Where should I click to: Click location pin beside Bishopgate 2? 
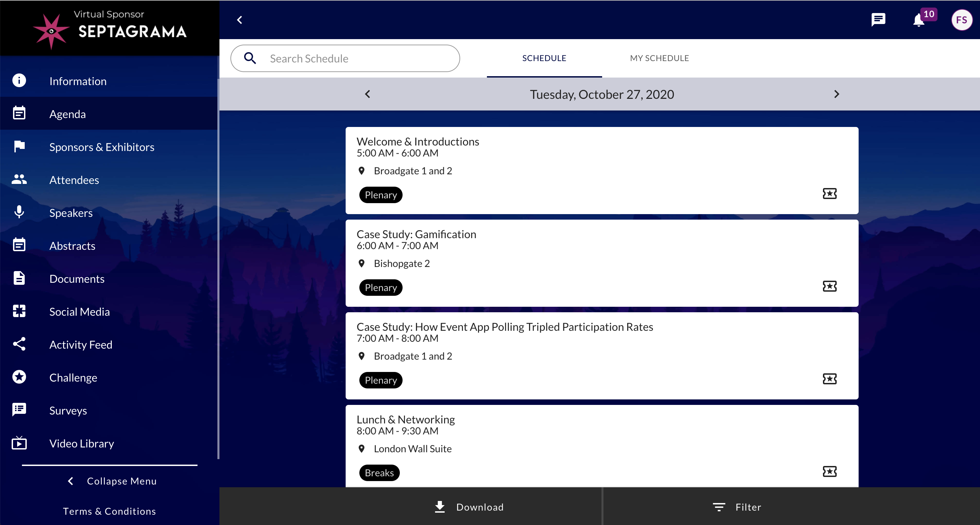click(361, 264)
